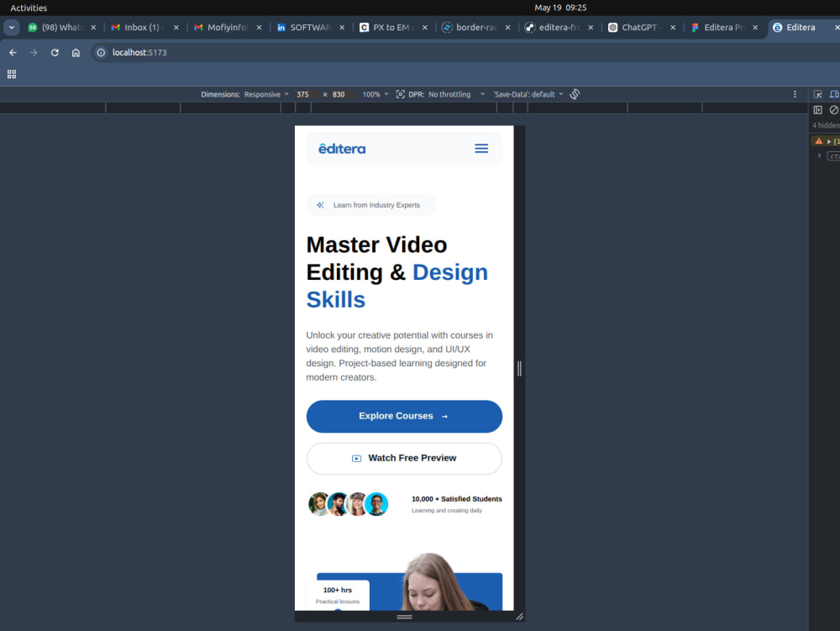The width and height of the screenshot is (840, 631).
Task: Toggle the DevTools device toolbar
Action: coord(834,94)
